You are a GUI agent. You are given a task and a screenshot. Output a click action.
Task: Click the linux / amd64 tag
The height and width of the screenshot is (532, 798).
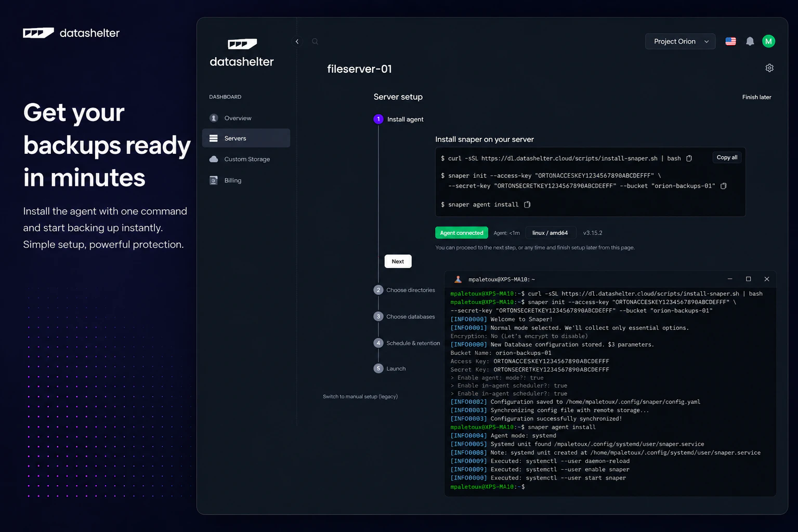point(550,233)
